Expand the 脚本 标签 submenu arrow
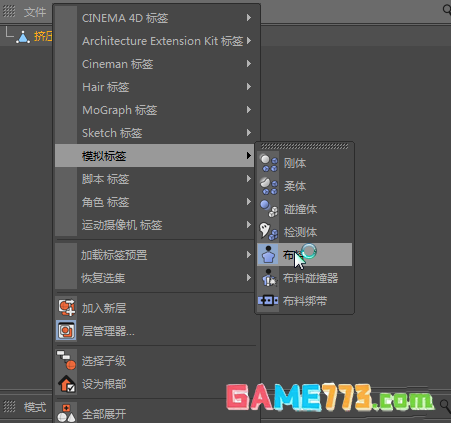This screenshot has height=423, width=451. [249, 179]
